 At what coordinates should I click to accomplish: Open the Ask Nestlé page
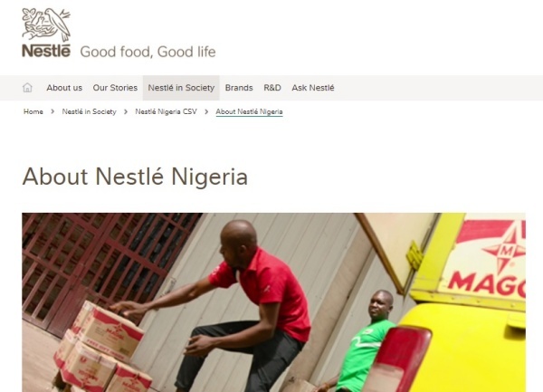click(313, 88)
